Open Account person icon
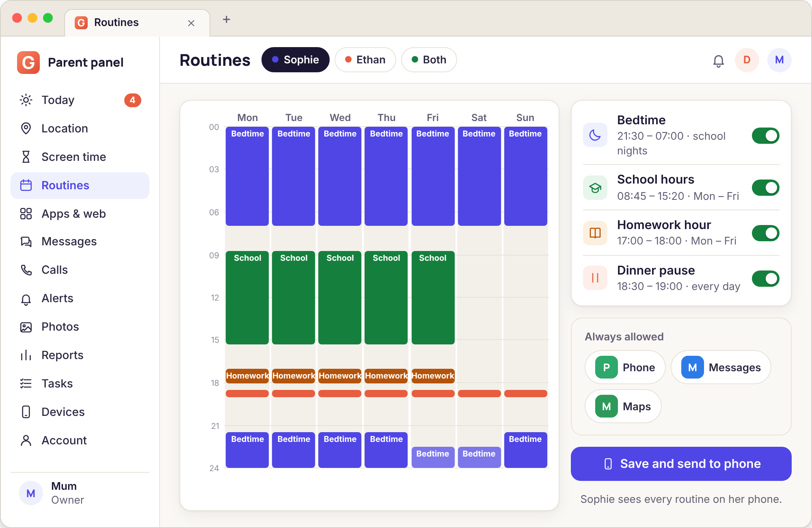This screenshot has width=812, height=528. tap(26, 440)
